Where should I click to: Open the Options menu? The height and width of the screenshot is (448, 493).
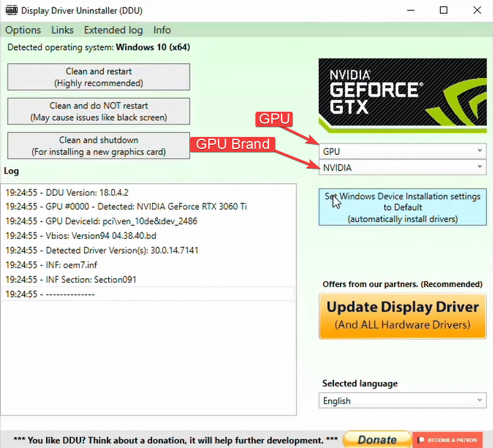(23, 30)
